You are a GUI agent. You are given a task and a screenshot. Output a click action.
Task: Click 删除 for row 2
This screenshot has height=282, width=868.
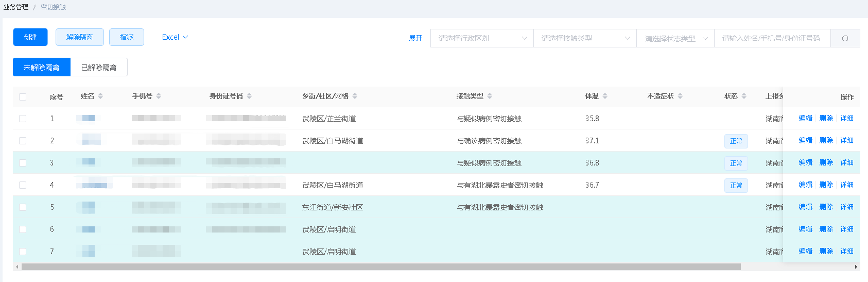tap(826, 140)
